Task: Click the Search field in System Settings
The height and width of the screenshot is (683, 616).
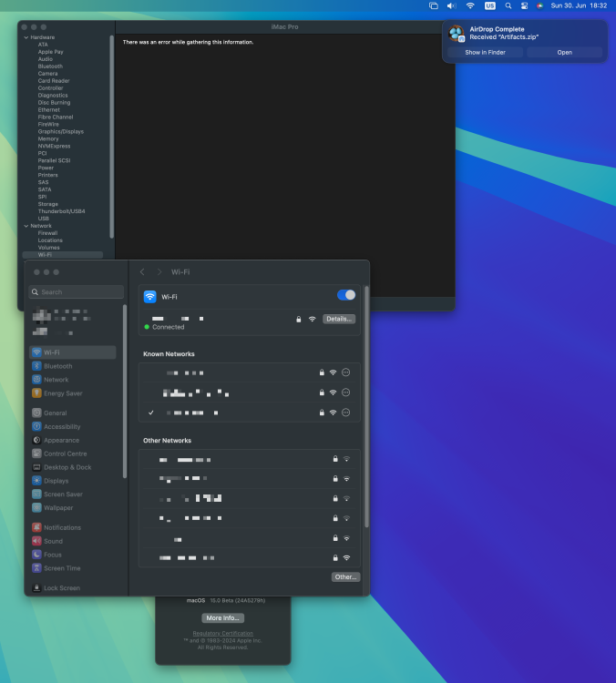Action: (x=77, y=291)
